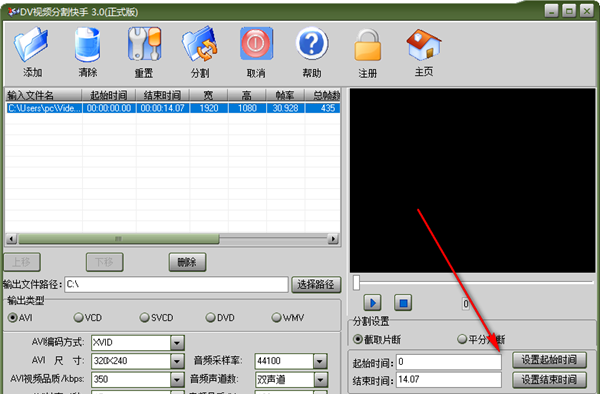Click the 总帧数 column header

322,95
